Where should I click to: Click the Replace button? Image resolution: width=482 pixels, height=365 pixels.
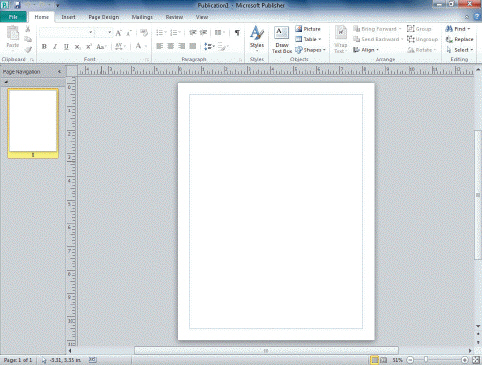459,39
